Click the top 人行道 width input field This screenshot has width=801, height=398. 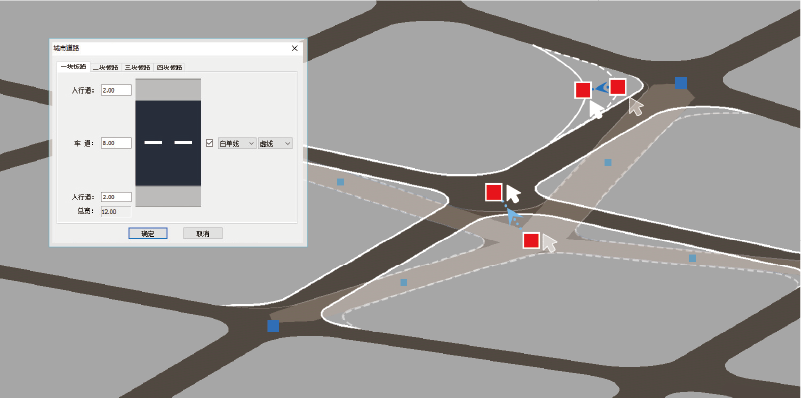pyautogui.click(x=116, y=90)
